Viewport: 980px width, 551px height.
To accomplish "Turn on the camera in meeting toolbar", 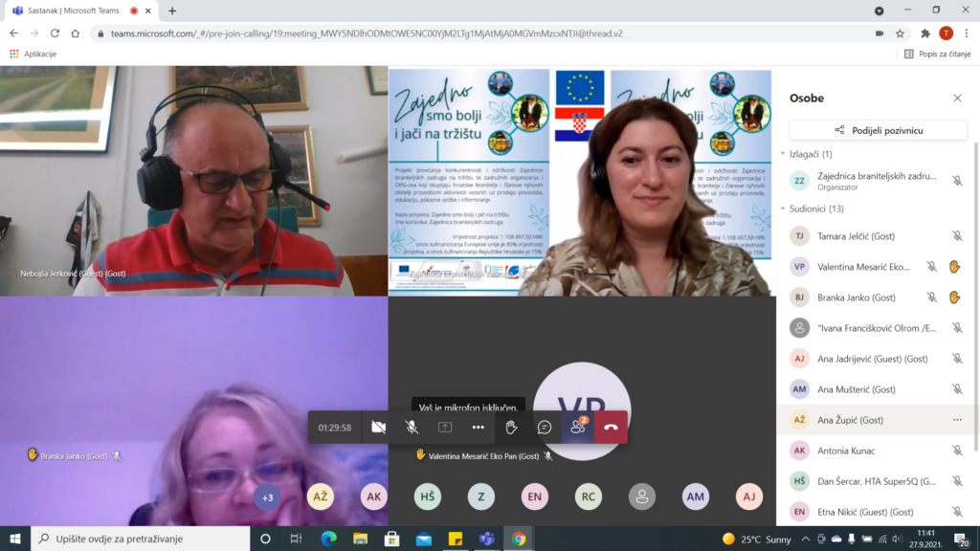I will pos(378,427).
